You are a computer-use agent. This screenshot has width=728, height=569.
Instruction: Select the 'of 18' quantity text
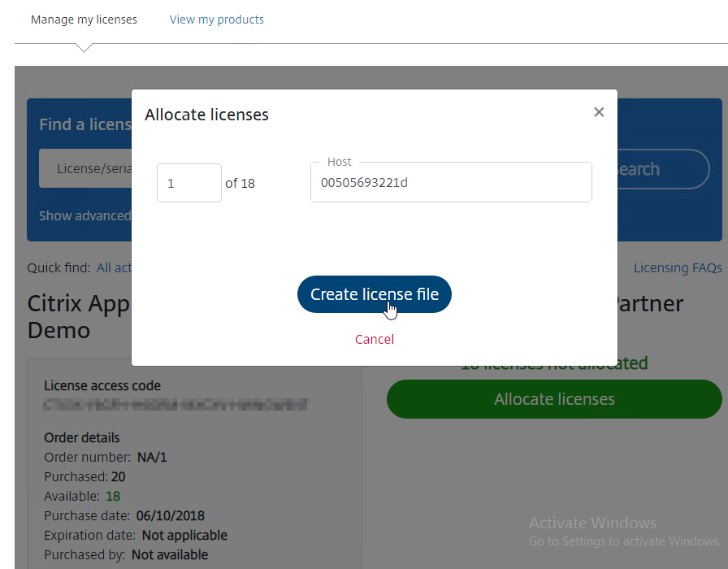(240, 184)
